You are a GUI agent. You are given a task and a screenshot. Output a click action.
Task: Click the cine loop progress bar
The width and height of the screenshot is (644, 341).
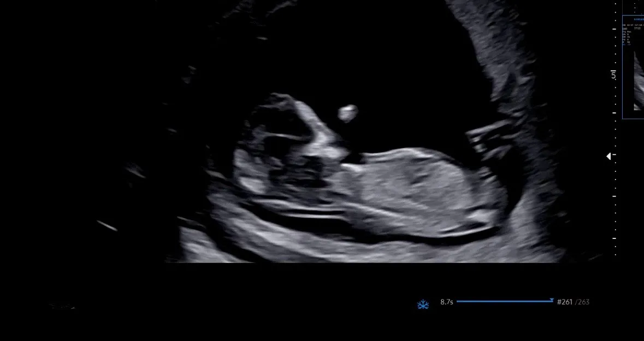[505, 301]
